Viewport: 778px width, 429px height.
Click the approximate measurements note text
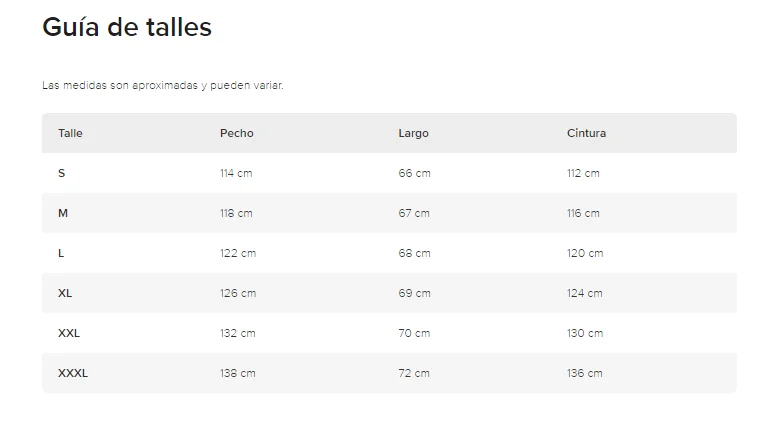pyautogui.click(x=163, y=85)
